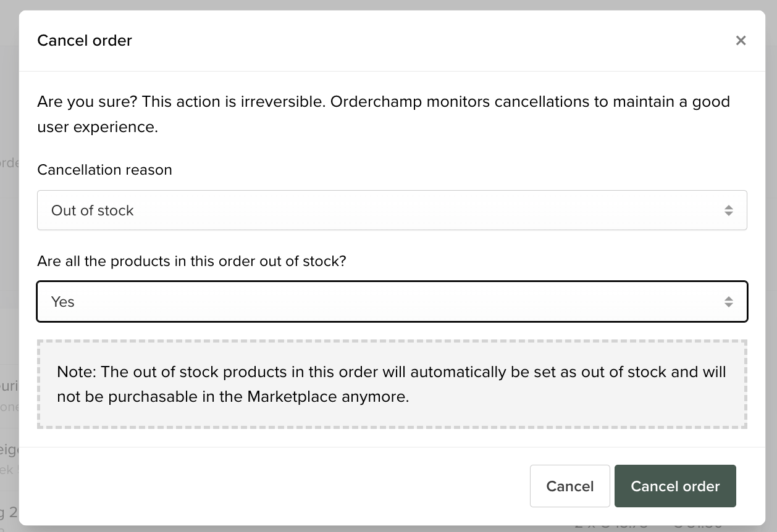Click the 'Are you sure?' warning paragraph
Image resolution: width=777 pixels, height=532 pixels.
[x=384, y=114]
